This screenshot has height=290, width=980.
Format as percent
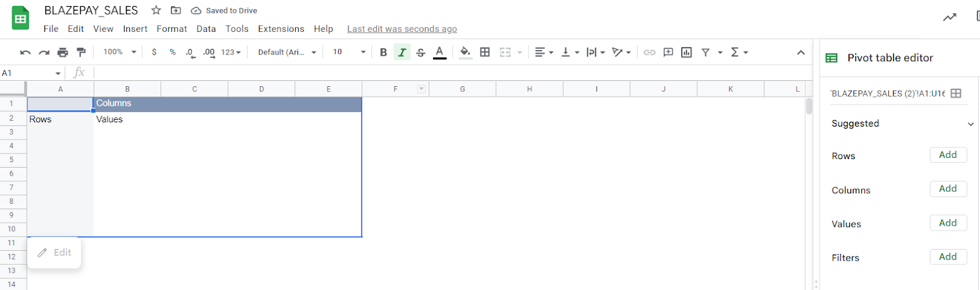173,53
